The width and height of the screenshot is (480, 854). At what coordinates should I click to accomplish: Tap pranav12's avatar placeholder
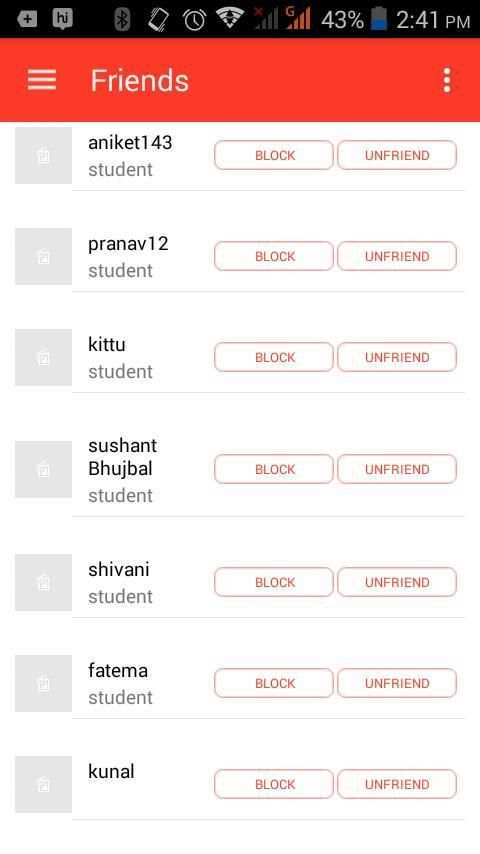click(x=43, y=257)
